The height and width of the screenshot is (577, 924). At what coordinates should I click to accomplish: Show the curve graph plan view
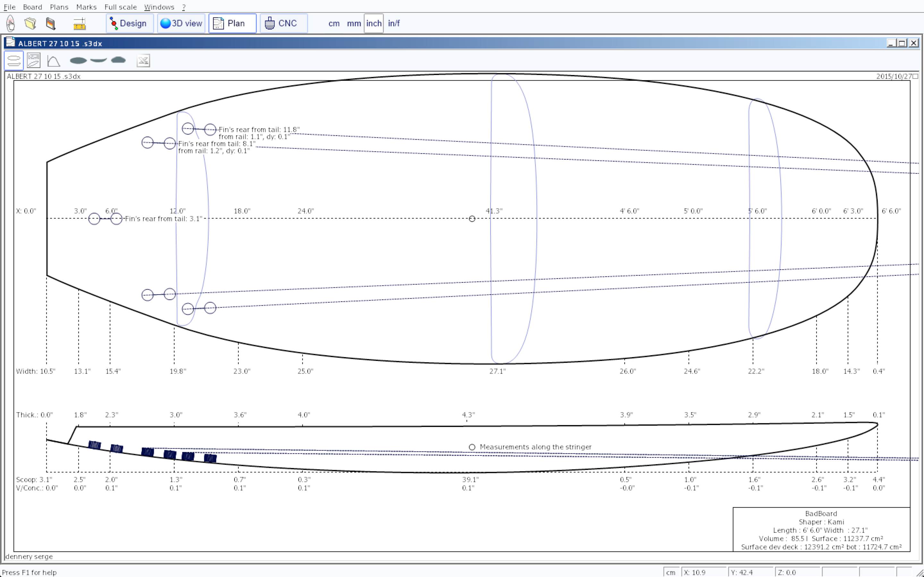tap(54, 61)
